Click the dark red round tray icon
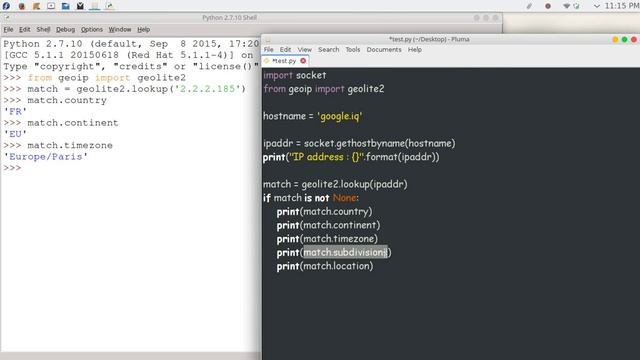The height and width of the screenshot is (360, 640). click(548, 6)
